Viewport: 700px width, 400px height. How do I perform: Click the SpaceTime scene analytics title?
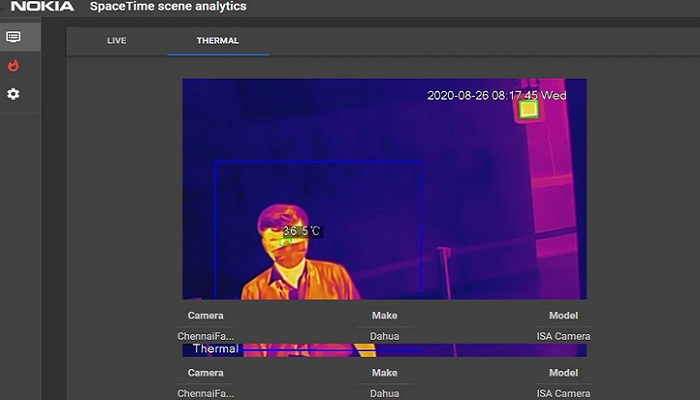(168, 6)
